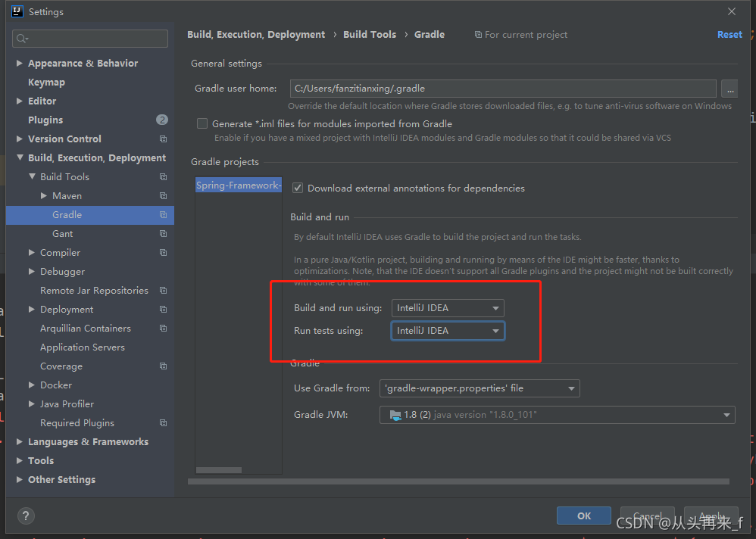This screenshot has height=539, width=756.
Task: Open the 'Build and run using' dropdown
Action: 448,308
